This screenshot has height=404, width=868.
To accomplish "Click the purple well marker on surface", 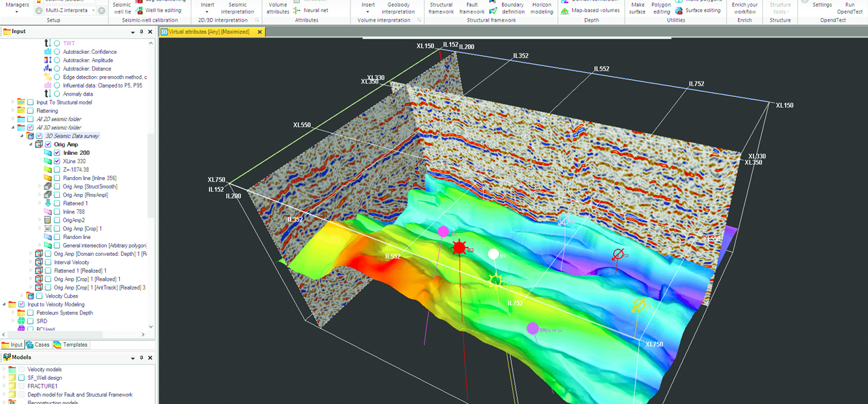I will tap(532, 329).
